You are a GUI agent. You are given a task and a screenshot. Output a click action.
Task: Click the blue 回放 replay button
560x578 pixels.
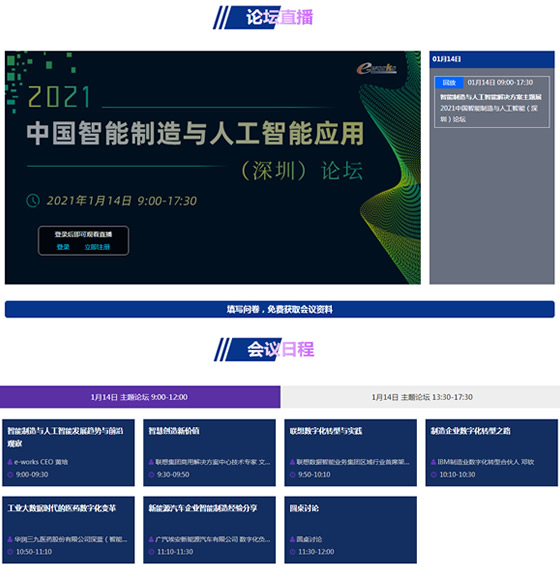pos(449,83)
